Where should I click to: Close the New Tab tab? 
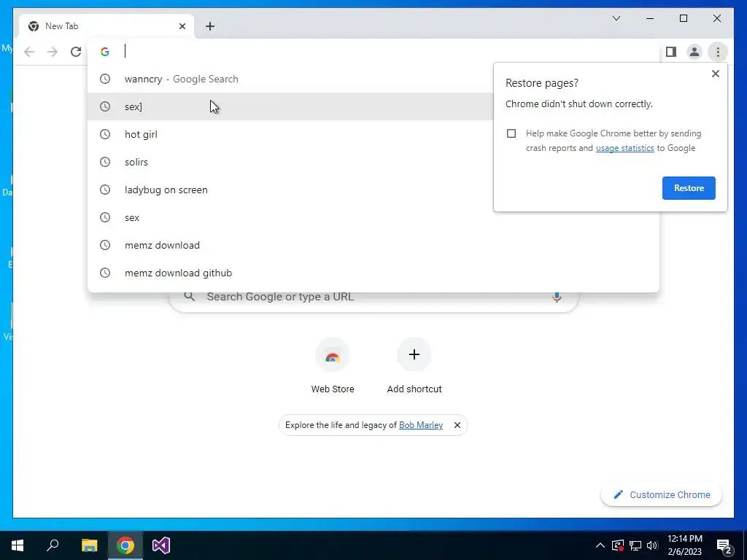click(x=182, y=26)
